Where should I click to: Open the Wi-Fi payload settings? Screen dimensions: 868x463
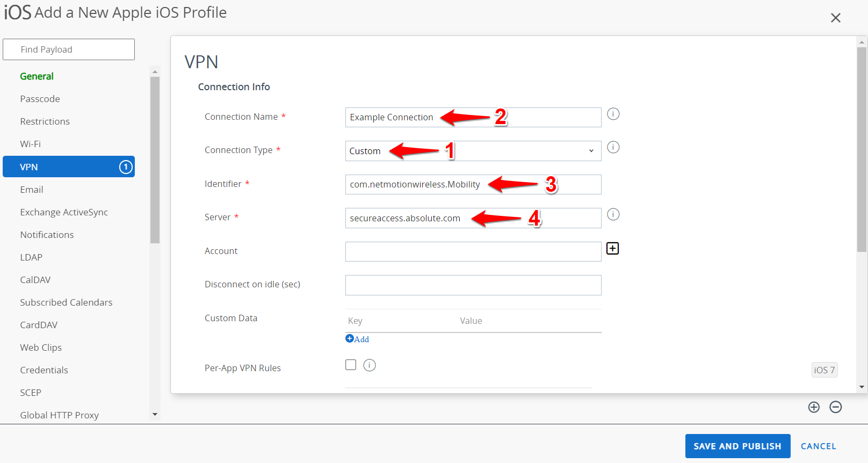pyautogui.click(x=30, y=144)
